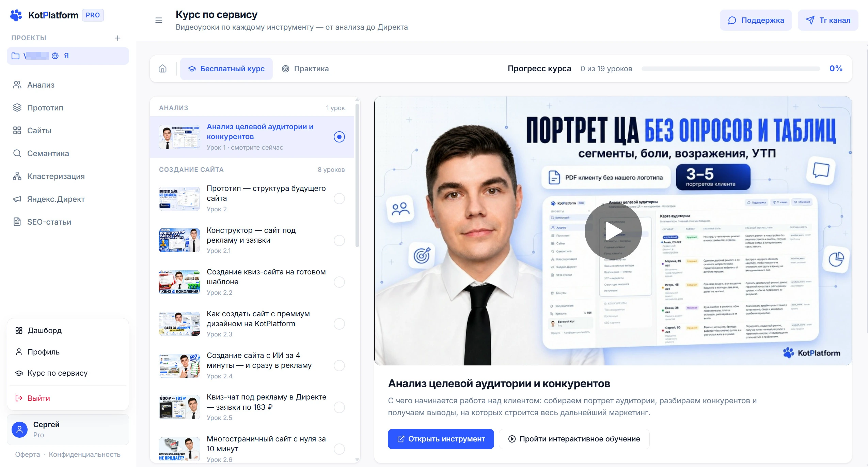Play the lesson video
This screenshot has width=868, height=467.
(x=613, y=231)
